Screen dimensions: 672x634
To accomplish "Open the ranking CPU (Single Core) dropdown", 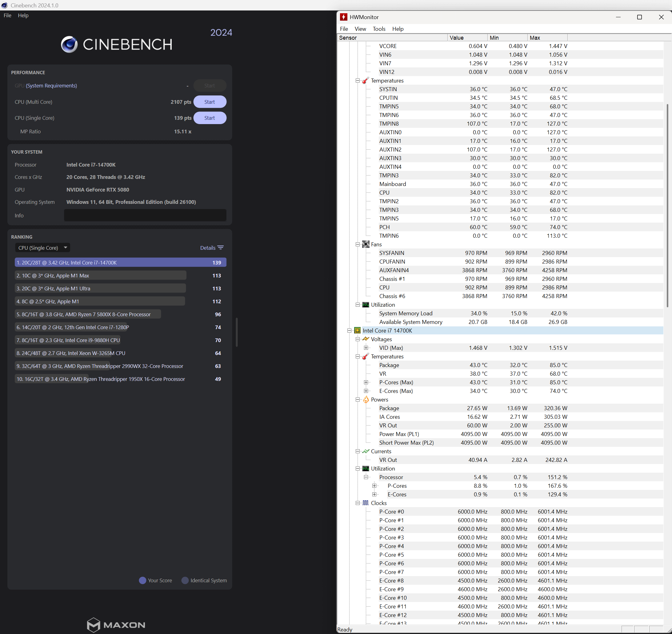I will click(42, 248).
